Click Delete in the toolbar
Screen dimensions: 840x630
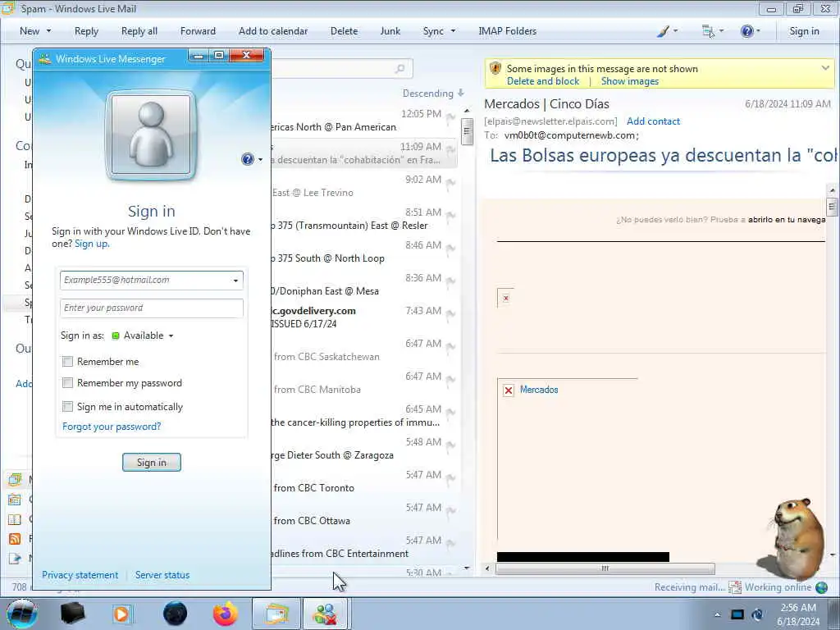(x=344, y=31)
